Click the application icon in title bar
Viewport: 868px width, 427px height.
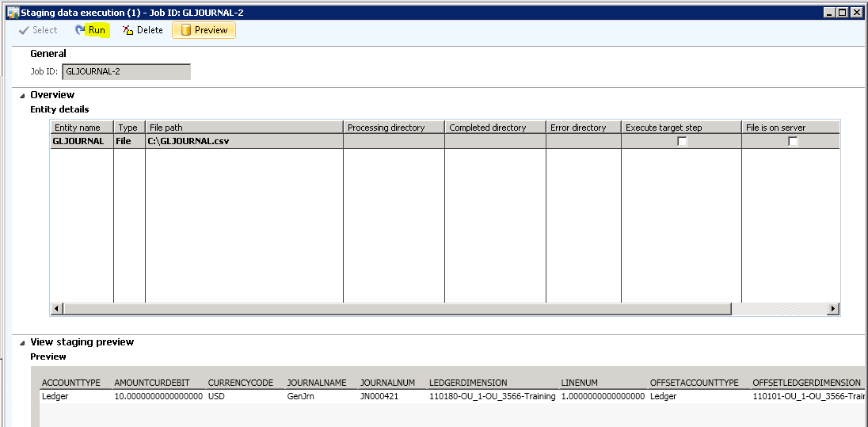click(x=10, y=12)
